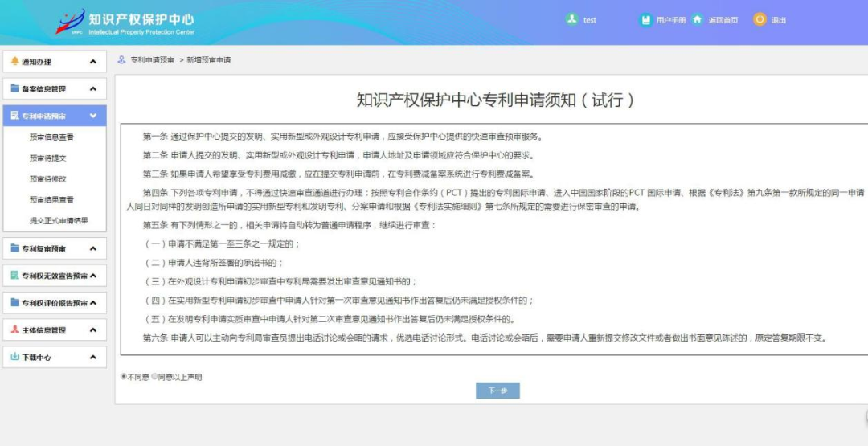The width and height of the screenshot is (868, 446).
Task: Click the folder icon beside 备案信息管理
Action: point(14,88)
